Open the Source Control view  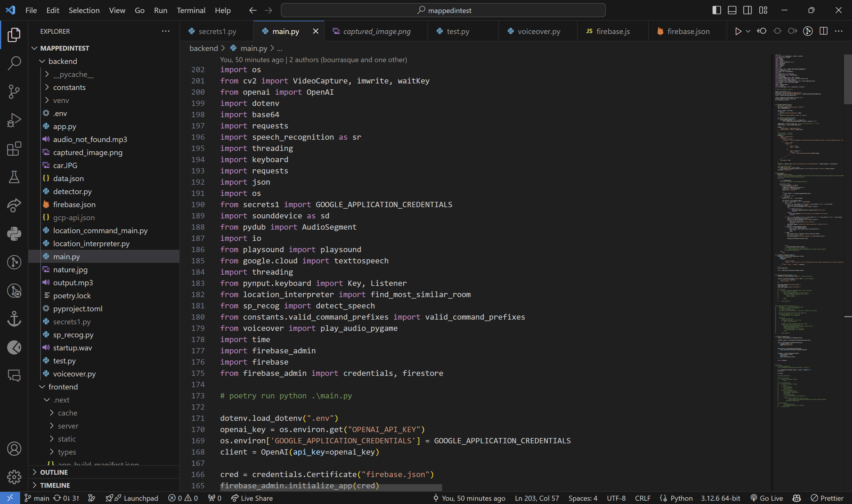click(x=14, y=91)
